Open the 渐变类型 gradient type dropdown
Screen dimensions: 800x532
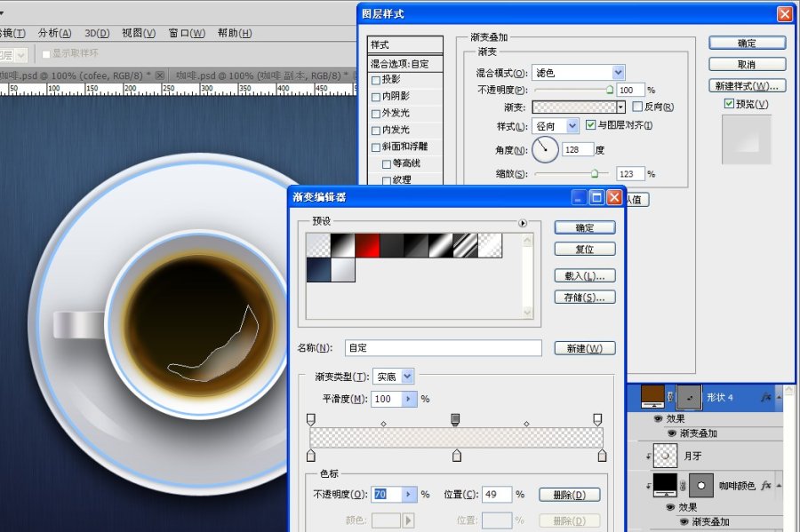coord(407,377)
